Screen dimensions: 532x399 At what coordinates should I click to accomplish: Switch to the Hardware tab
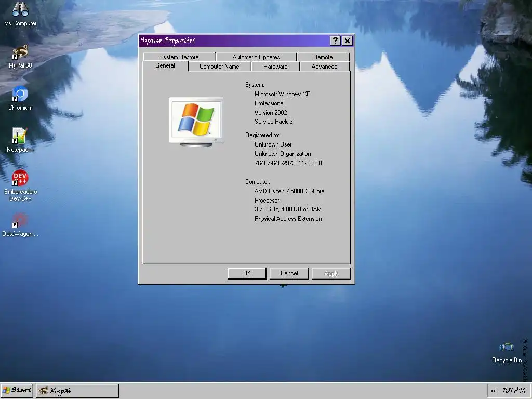(x=275, y=66)
